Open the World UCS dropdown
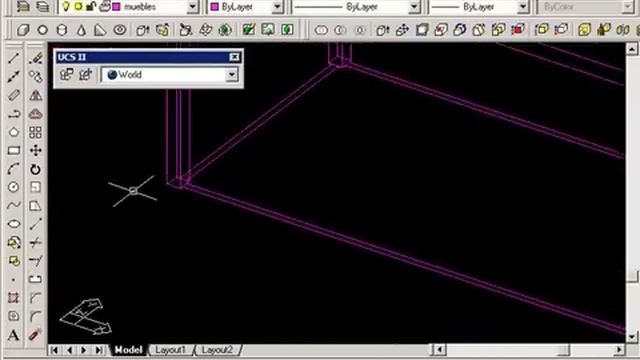This screenshot has height=360, width=640. point(232,75)
